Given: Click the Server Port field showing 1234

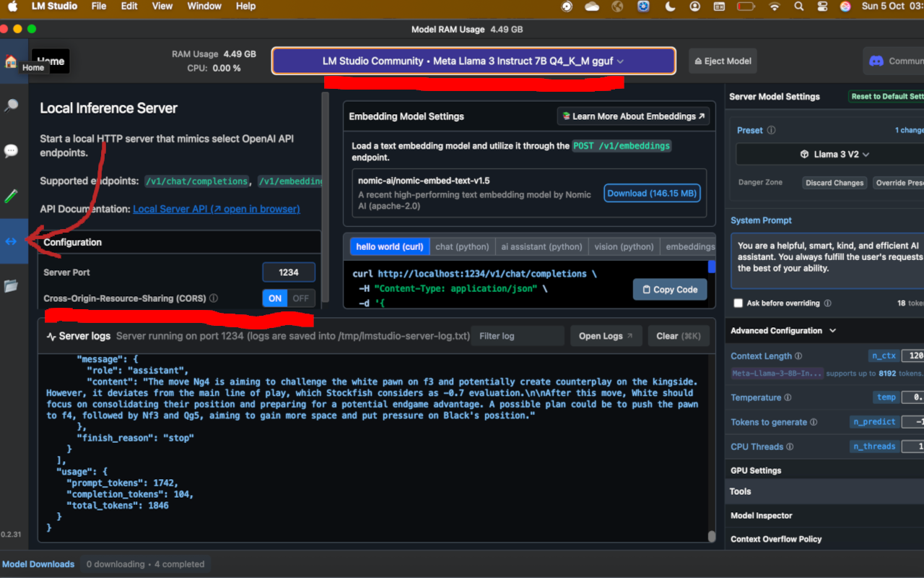Looking at the screenshot, I should tap(289, 272).
